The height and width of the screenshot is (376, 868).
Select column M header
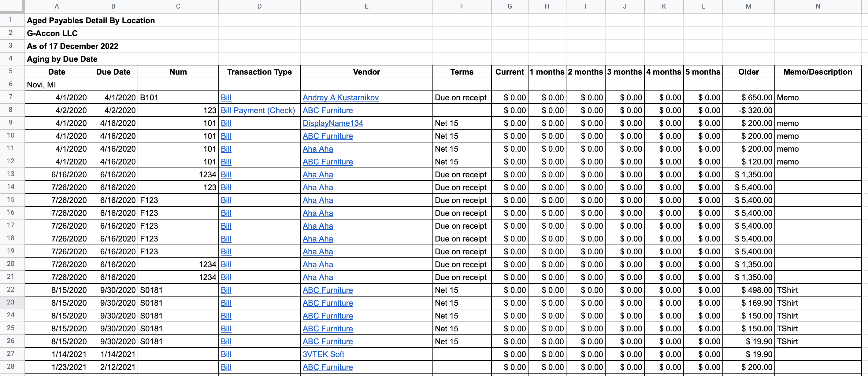click(748, 6)
